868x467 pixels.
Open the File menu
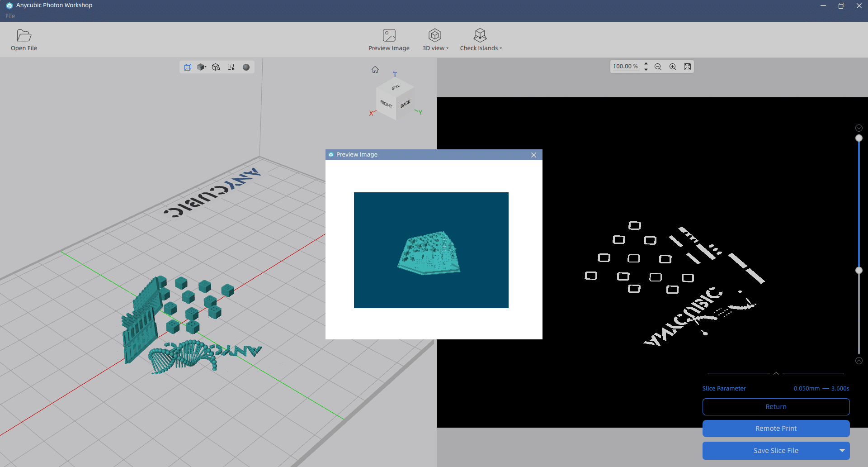[x=10, y=16]
